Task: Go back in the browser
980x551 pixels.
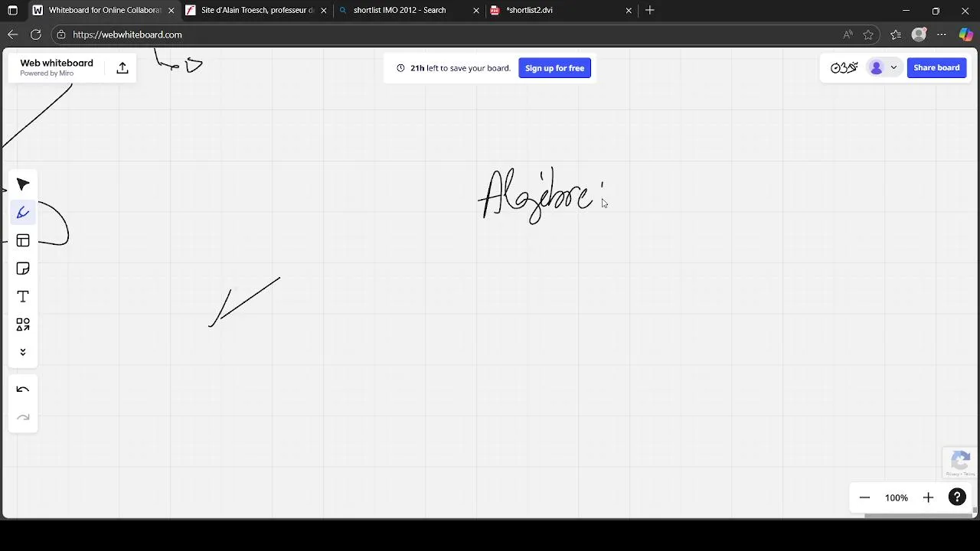Action: point(12,34)
